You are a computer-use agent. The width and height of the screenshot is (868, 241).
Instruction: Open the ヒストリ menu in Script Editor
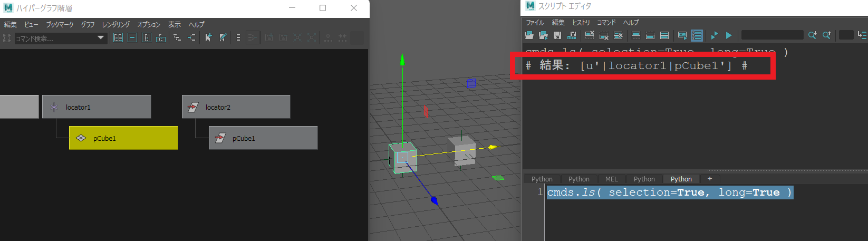[581, 23]
